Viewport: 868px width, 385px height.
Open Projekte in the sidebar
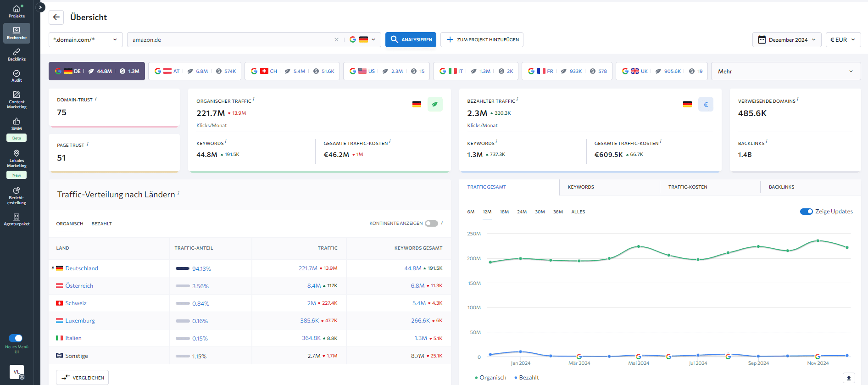tap(17, 11)
